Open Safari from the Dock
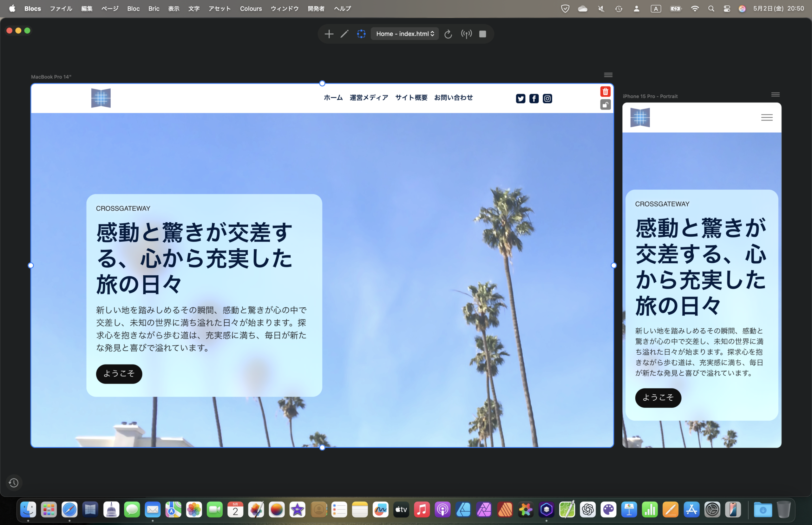This screenshot has width=812, height=525. click(69, 510)
